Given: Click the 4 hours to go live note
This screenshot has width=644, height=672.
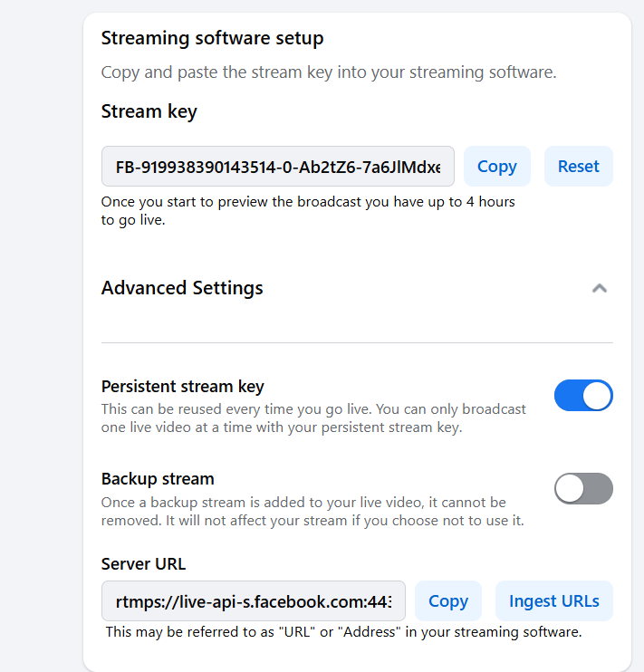Looking at the screenshot, I should pos(308,211).
